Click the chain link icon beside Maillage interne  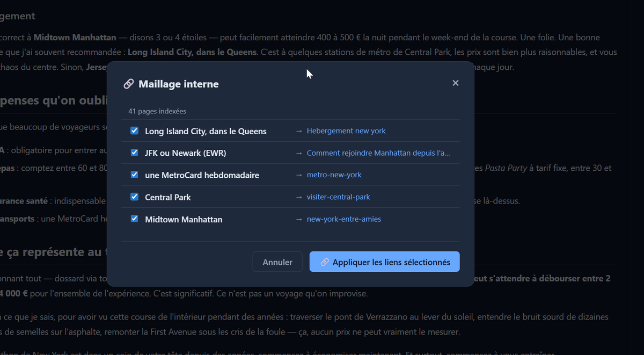click(x=128, y=84)
